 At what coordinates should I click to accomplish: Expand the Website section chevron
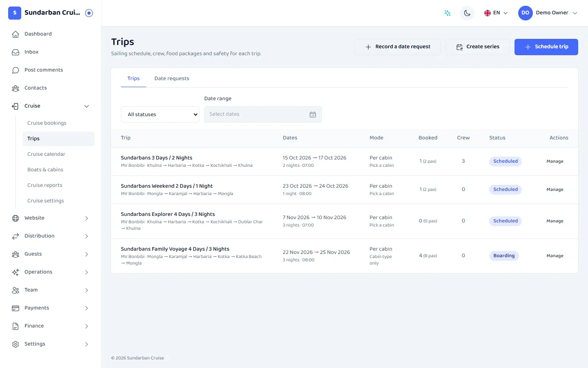point(87,218)
